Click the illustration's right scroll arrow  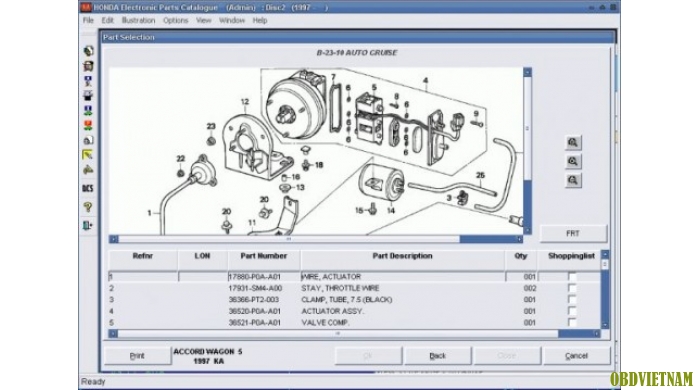(519, 239)
